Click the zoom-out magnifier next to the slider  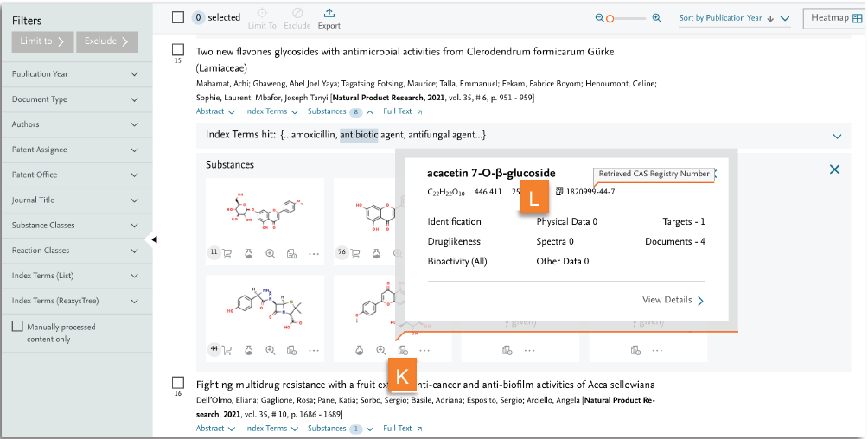(600, 18)
